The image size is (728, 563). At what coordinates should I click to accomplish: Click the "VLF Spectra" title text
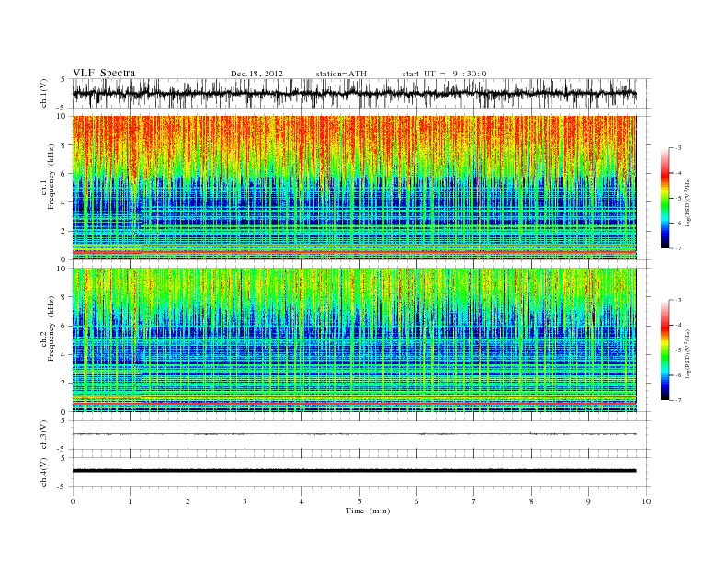pos(104,73)
